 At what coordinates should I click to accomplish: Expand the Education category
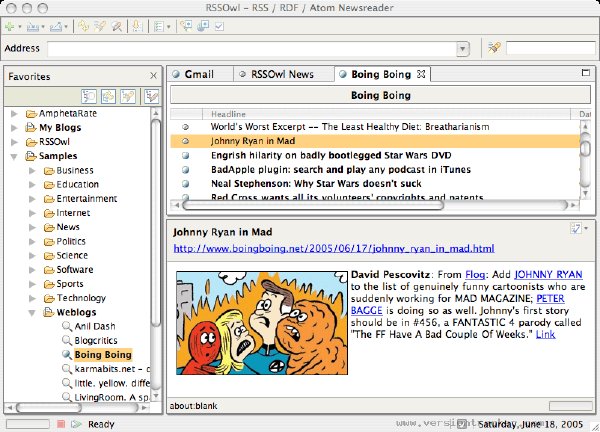coord(32,185)
